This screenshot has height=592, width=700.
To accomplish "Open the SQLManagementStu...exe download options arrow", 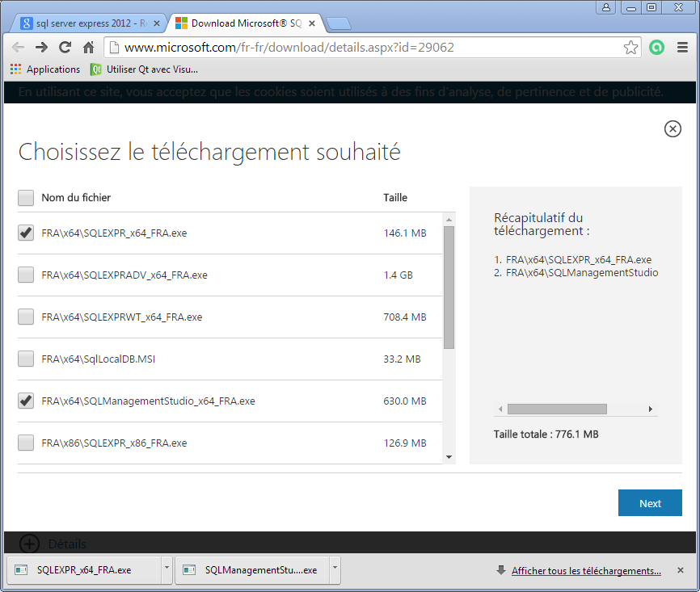I will [334, 570].
